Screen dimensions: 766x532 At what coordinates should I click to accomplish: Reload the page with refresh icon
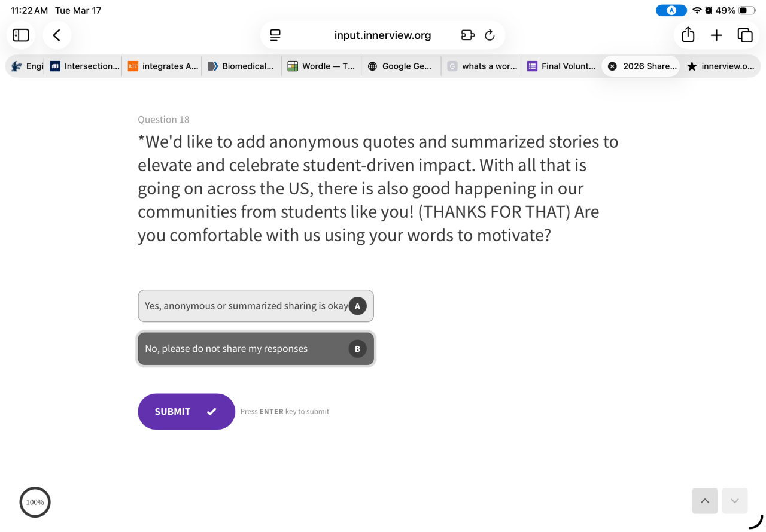coord(490,35)
